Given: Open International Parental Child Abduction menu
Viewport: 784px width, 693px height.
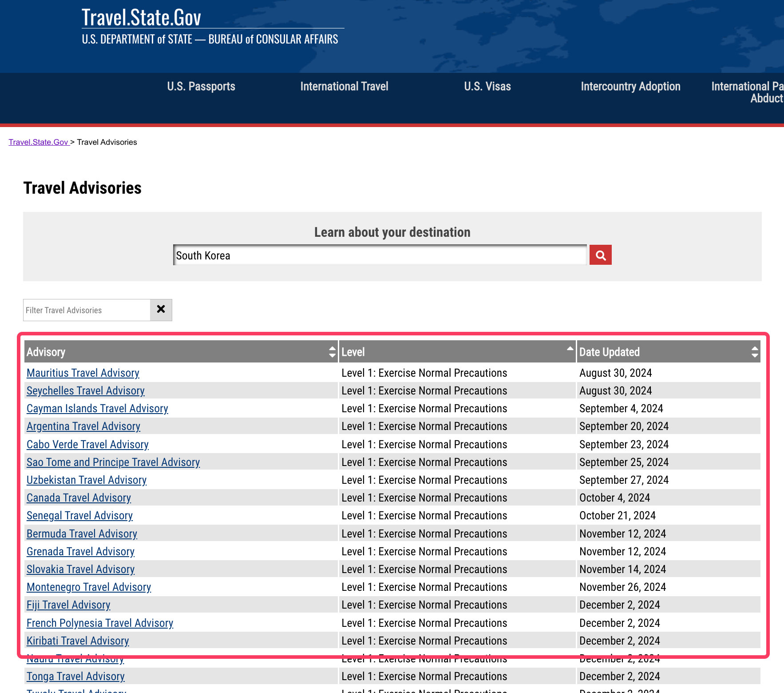Looking at the screenshot, I should point(748,92).
